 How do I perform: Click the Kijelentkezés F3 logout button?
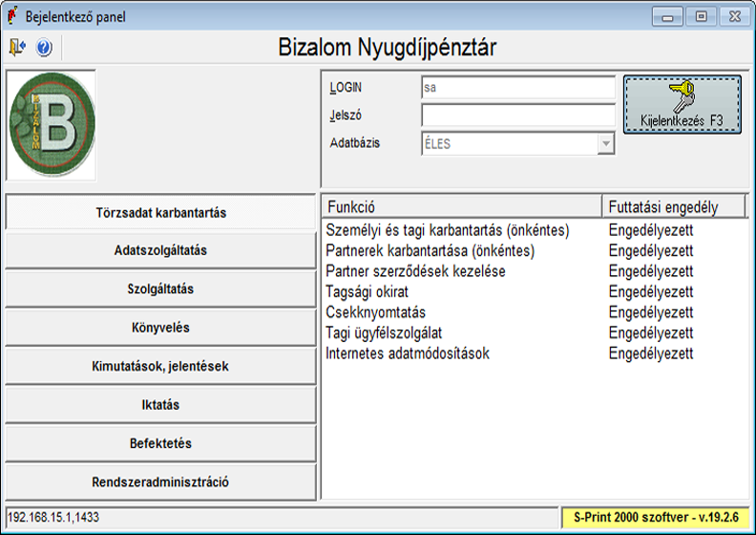682,104
